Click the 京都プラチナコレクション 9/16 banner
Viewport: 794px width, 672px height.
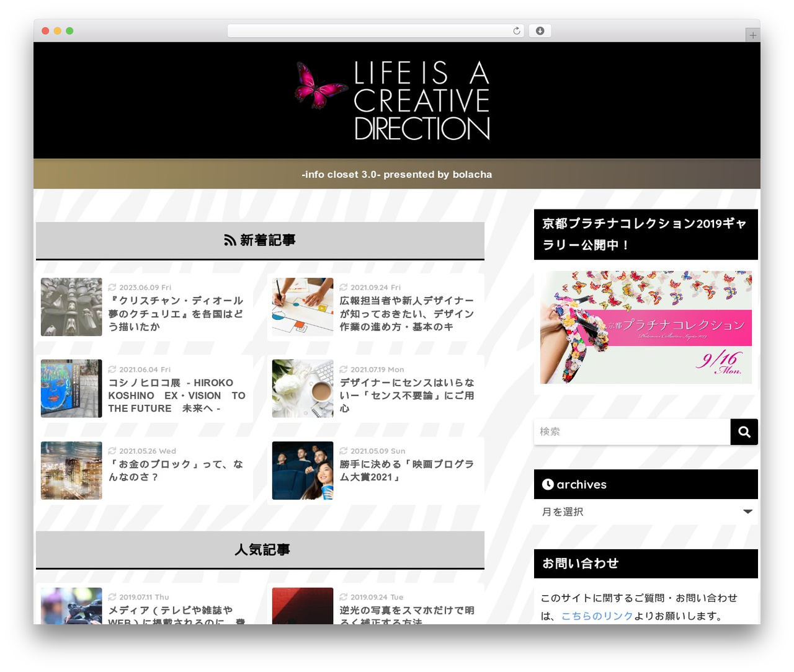click(x=646, y=327)
